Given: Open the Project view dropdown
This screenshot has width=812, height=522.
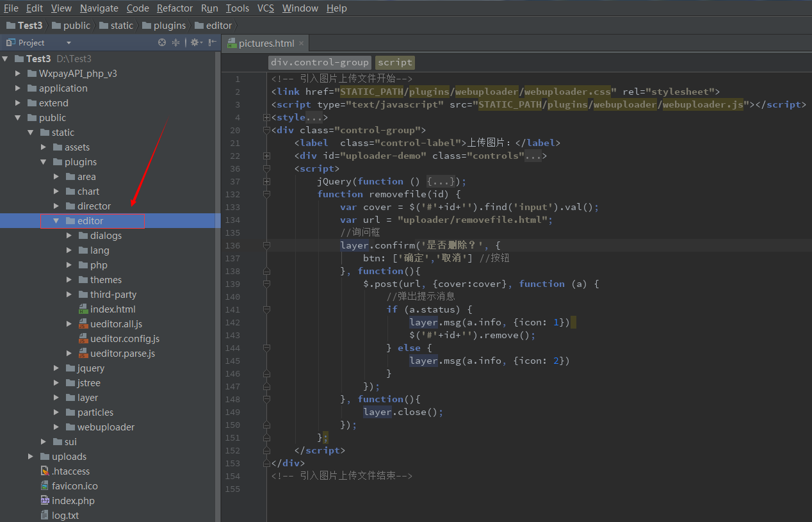Looking at the screenshot, I should [x=69, y=43].
